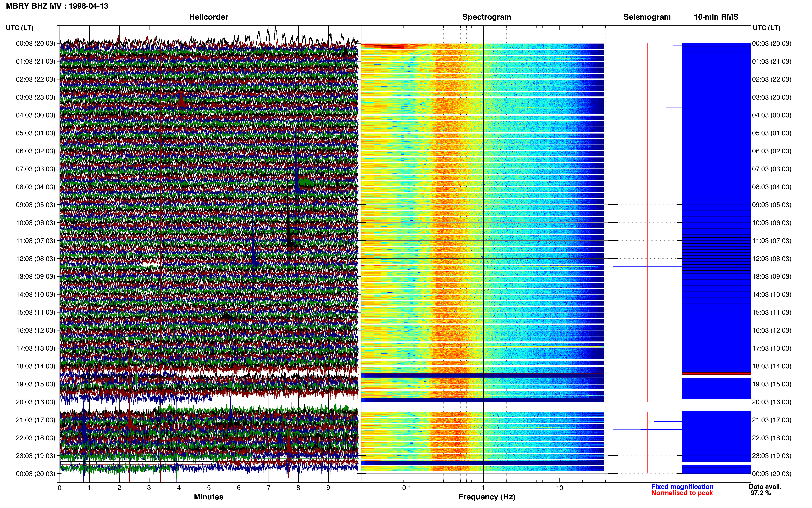Click right time label 23:03 (19:03)
Screen dimensions: 812x508
click(772, 456)
